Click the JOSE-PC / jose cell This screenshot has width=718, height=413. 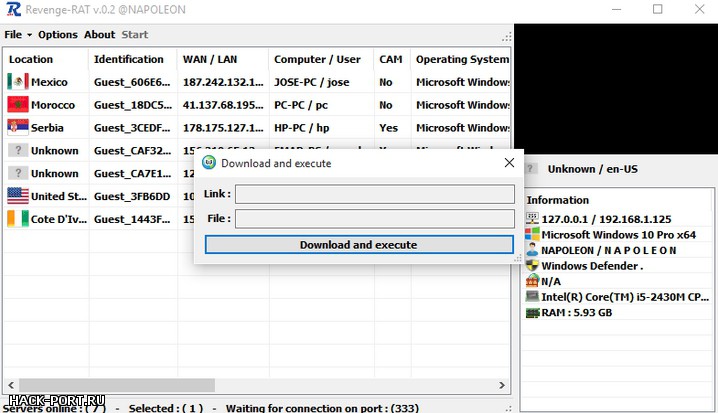pos(311,82)
